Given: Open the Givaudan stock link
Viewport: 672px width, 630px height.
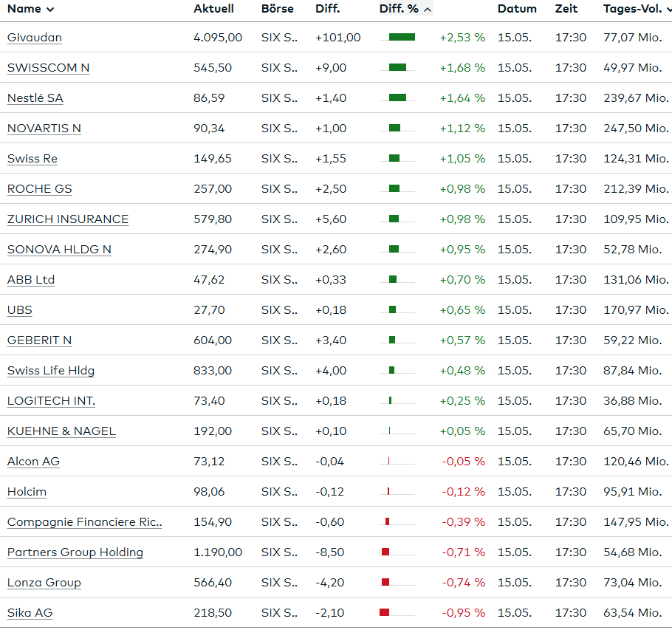Looking at the screenshot, I should (x=35, y=38).
